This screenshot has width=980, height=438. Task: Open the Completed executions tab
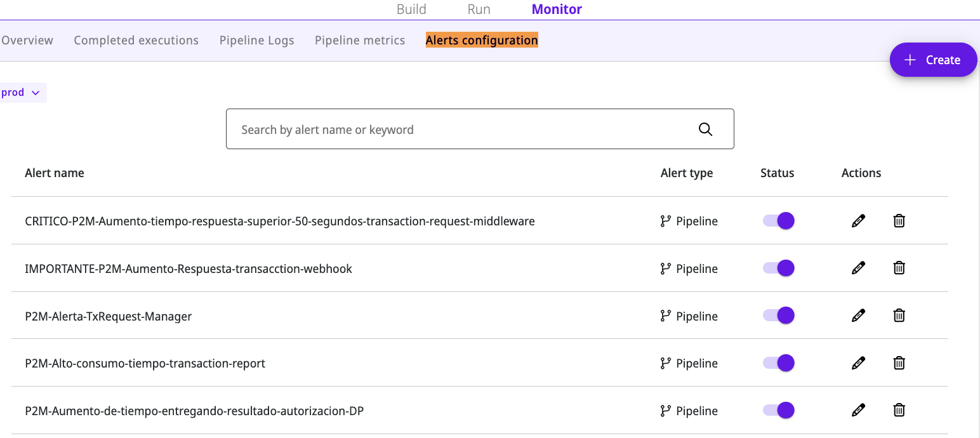click(136, 41)
